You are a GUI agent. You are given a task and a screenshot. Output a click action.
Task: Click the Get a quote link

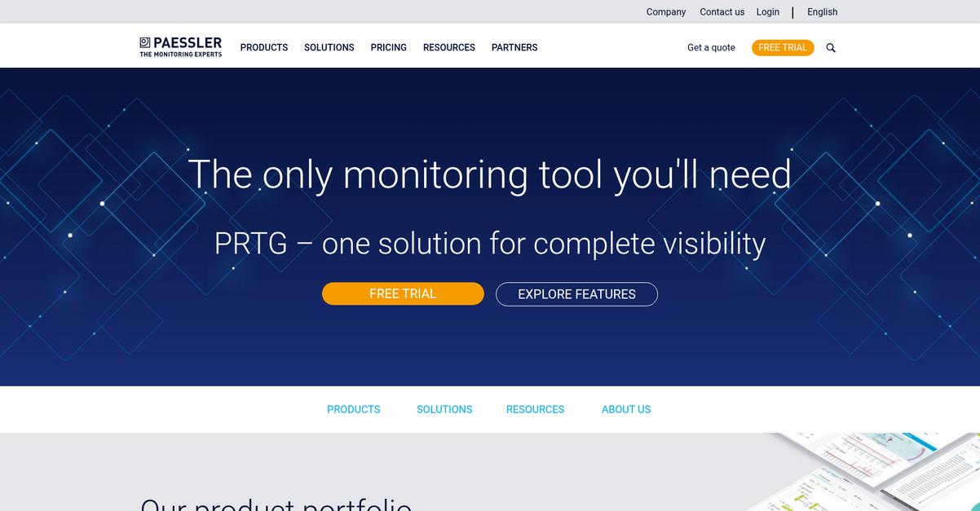(711, 48)
